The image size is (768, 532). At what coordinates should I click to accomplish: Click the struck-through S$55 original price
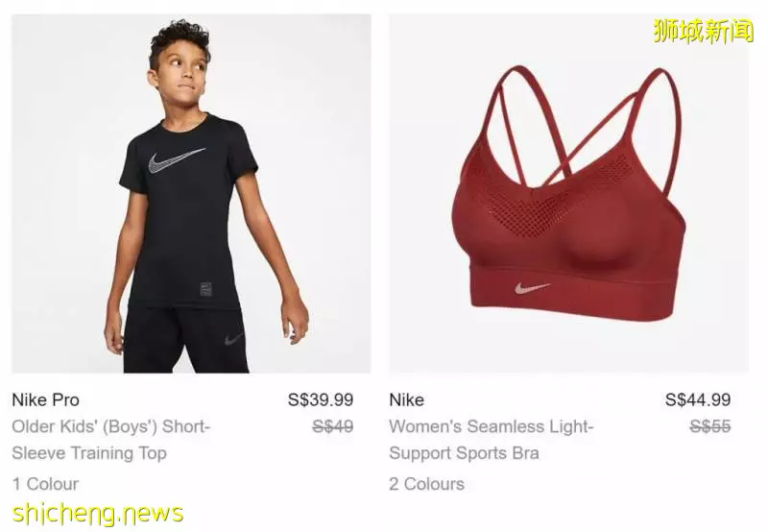click(x=709, y=426)
